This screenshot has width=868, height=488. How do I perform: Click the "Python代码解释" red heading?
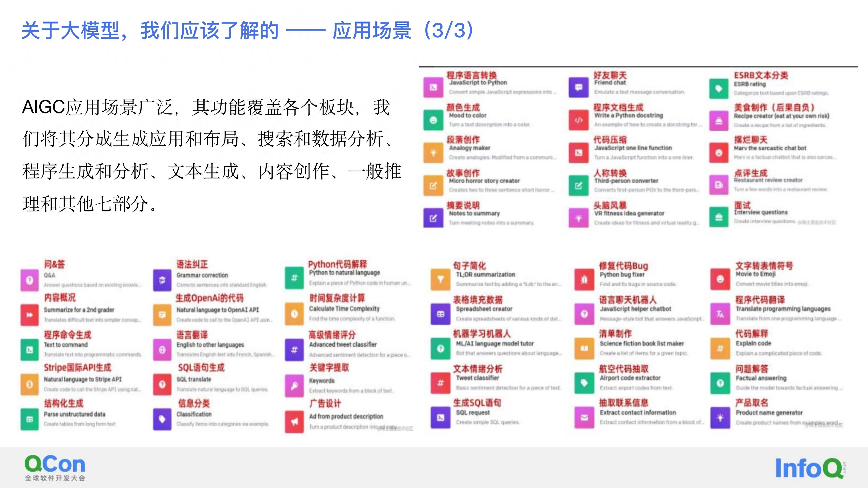337,264
